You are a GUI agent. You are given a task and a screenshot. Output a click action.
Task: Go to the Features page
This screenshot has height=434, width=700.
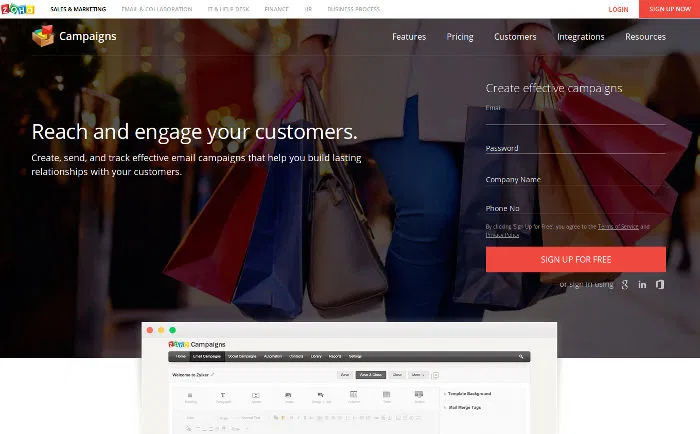(409, 37)
